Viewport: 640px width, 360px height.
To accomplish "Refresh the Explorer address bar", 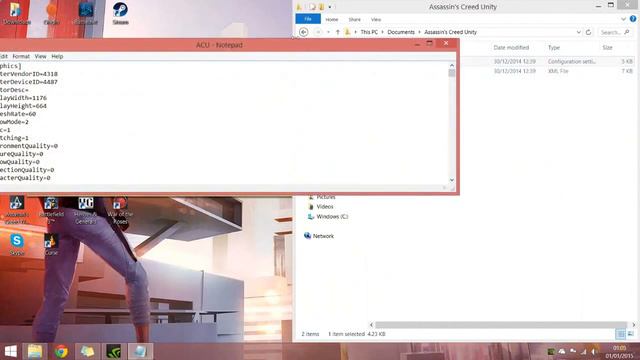I will (x=588, y=32).
